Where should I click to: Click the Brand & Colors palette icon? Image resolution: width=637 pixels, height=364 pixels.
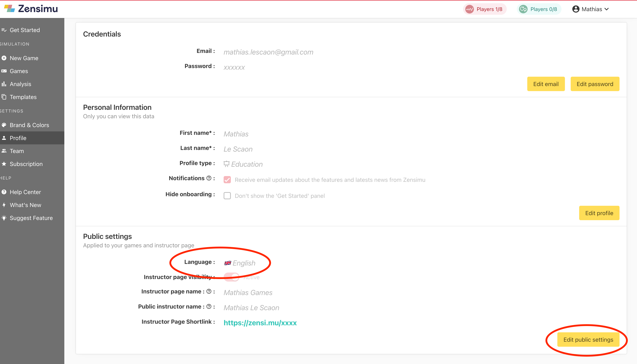pos(4,125)
